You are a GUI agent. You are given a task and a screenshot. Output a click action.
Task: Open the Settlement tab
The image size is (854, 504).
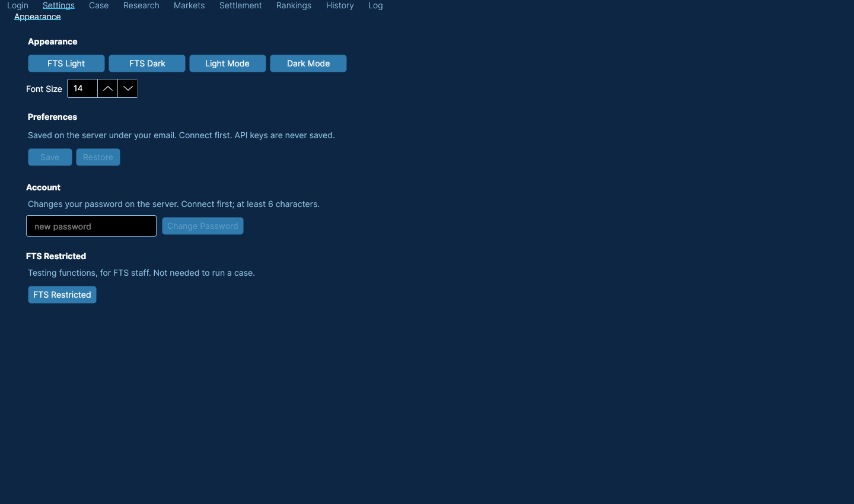(x=241, y=5)
